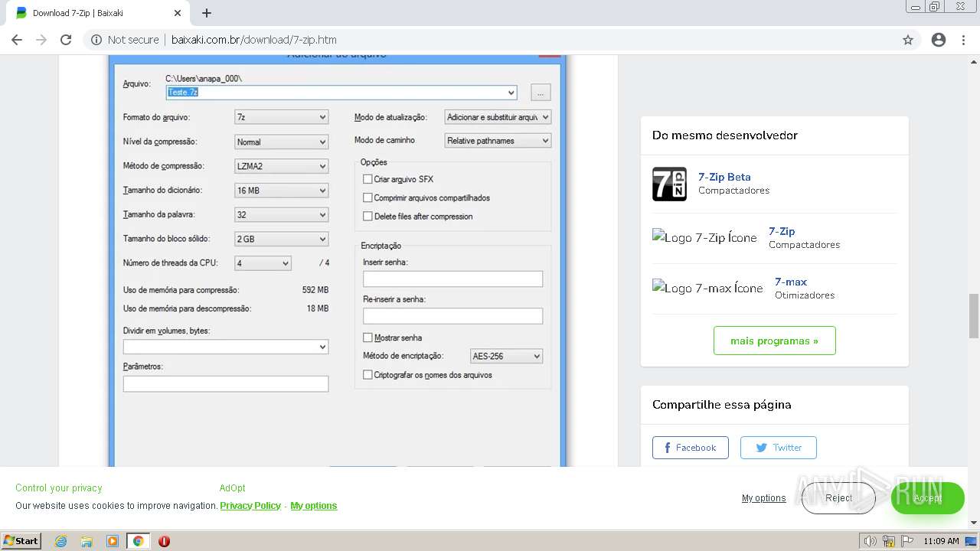Click the network tray icon
The width and height of the screenshot is (980, 551).
click(889, 541)
